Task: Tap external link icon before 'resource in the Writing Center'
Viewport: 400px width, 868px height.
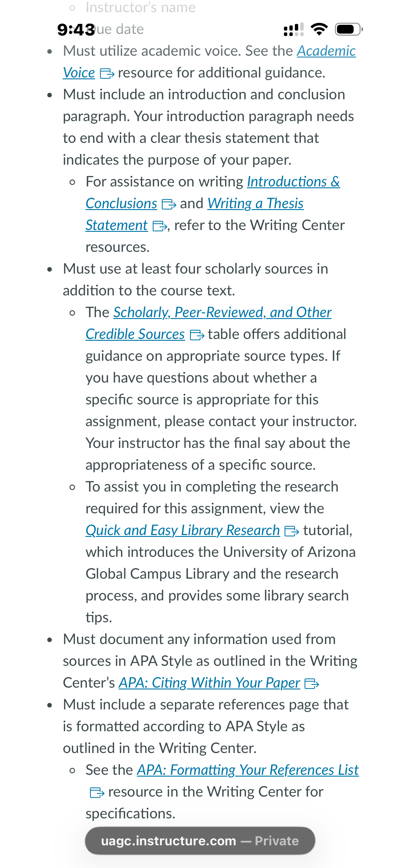Action: pos(97,792)
